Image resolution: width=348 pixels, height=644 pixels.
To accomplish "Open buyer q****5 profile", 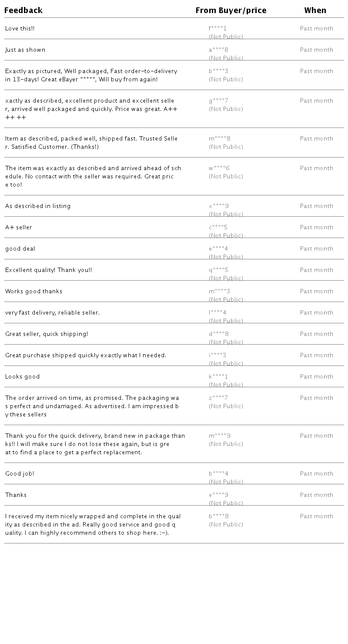I will point(218,270).
